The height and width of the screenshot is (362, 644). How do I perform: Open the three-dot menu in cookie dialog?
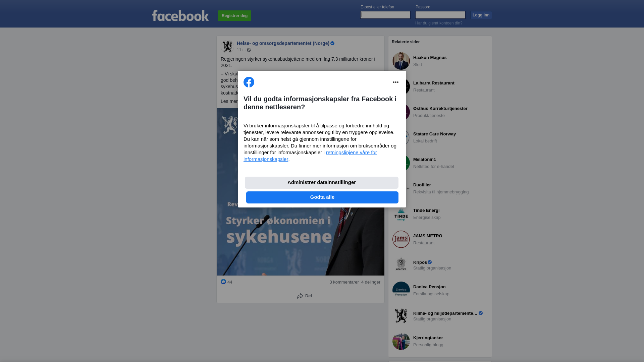coord(396,82)
